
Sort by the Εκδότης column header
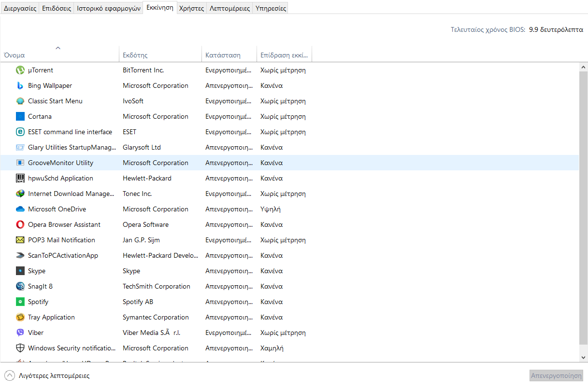pos(160,55)
